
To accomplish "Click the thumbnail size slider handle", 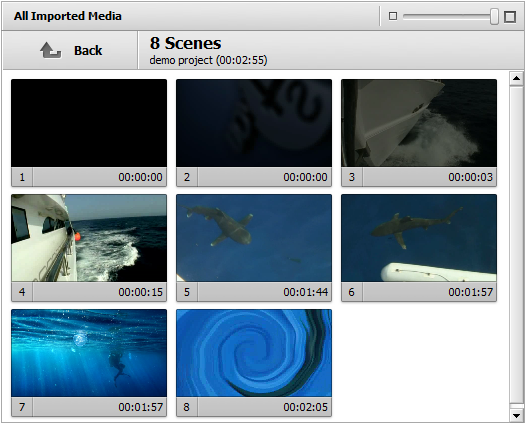I will 494,16.
